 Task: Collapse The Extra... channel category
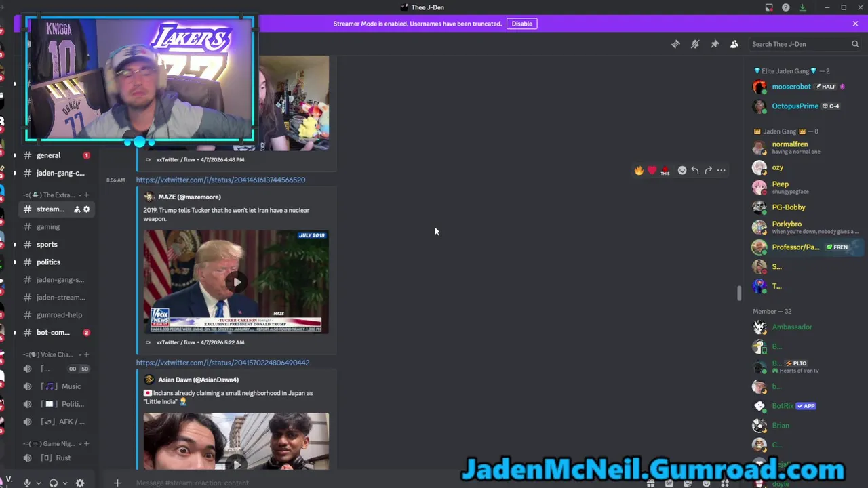click(x=54, y=195)
